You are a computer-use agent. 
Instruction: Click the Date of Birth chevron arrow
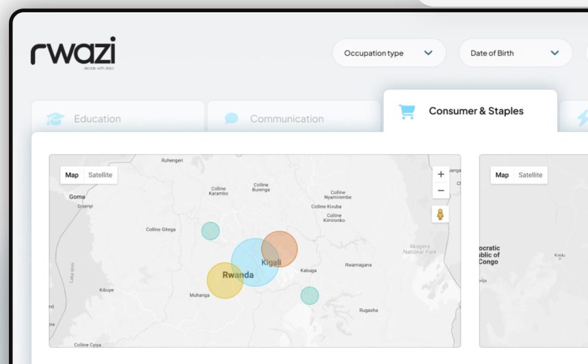pyautogui.click(x=554, y=53)
